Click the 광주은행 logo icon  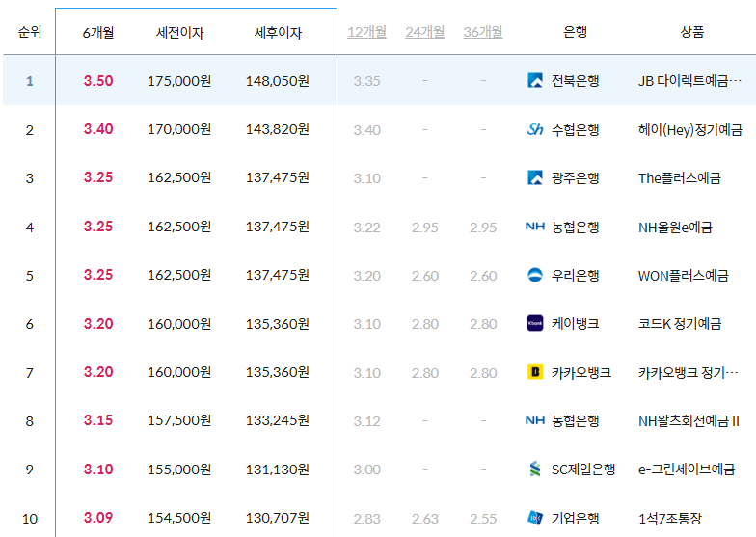(x=534, y=177)
